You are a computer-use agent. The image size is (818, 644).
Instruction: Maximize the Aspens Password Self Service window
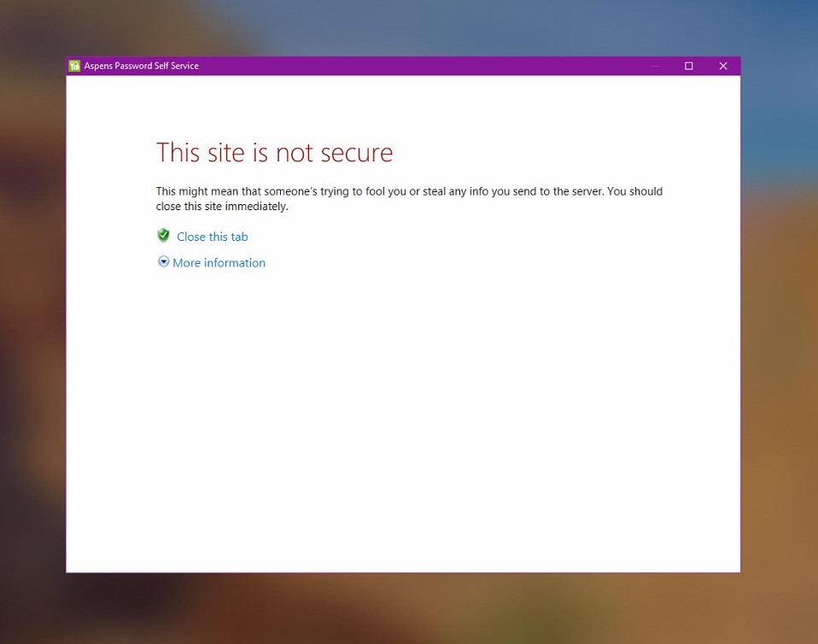(x=688, y=66)
